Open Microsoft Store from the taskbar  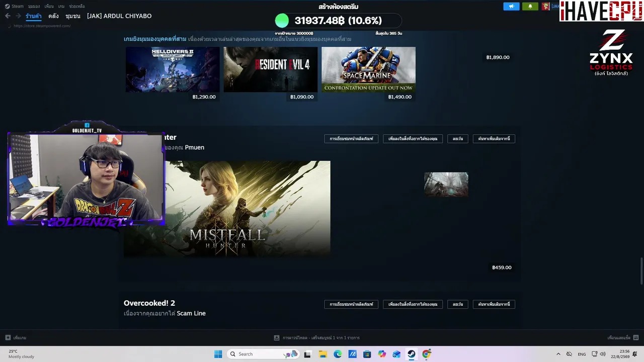[367, 354]
